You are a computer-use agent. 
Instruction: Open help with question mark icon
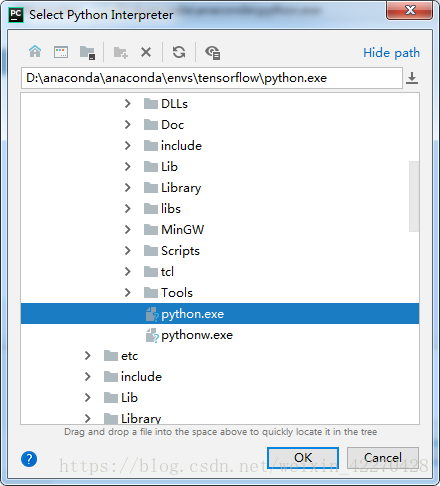pyautogui.click(x=29, y=459)
